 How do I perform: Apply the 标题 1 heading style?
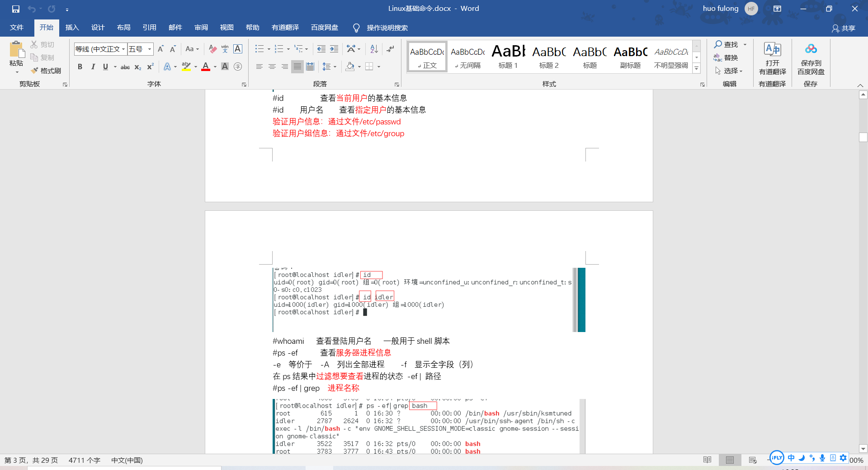[508, 57]
